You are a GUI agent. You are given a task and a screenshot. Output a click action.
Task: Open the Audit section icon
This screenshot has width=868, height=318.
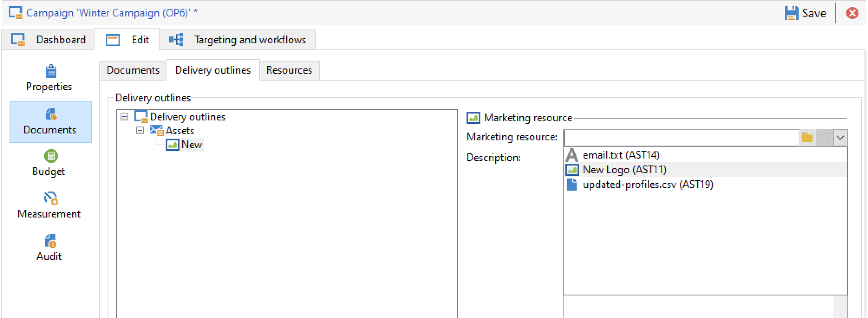pyautogui.click(x=51, y=241)
